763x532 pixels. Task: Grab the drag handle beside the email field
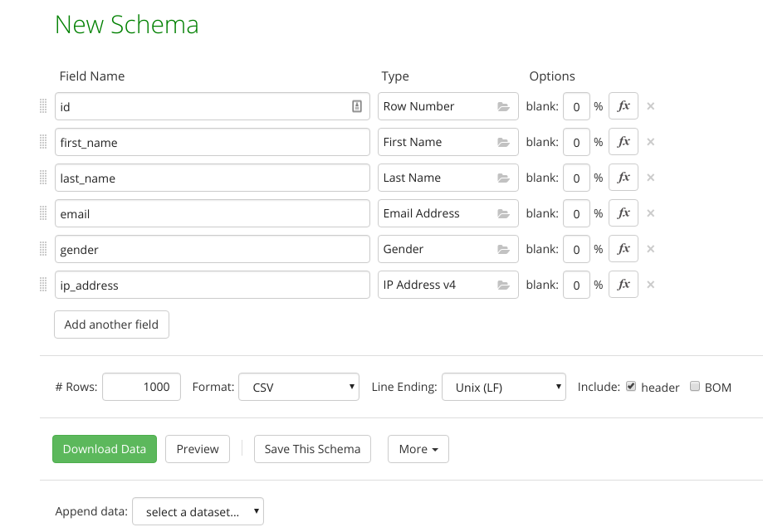(42, 213)
